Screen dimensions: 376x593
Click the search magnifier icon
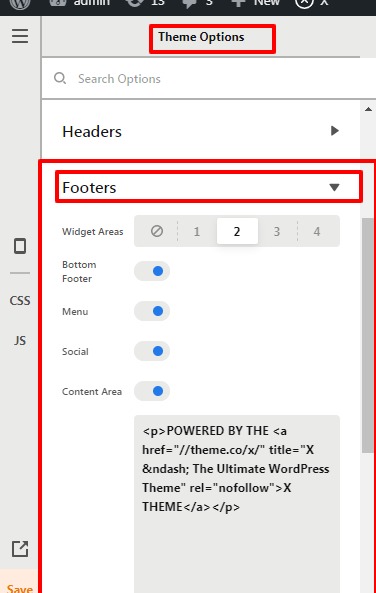coord(60,79)
